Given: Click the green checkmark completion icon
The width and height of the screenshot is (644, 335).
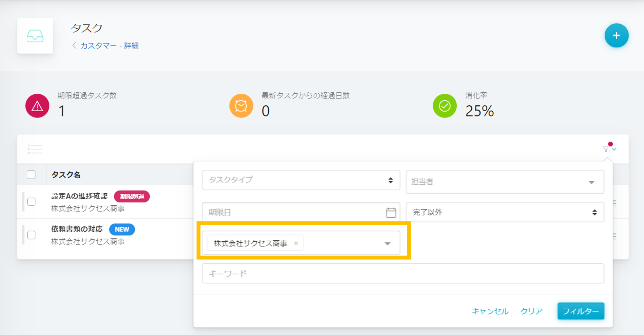Looking at the screenshot, I should 445,106.
